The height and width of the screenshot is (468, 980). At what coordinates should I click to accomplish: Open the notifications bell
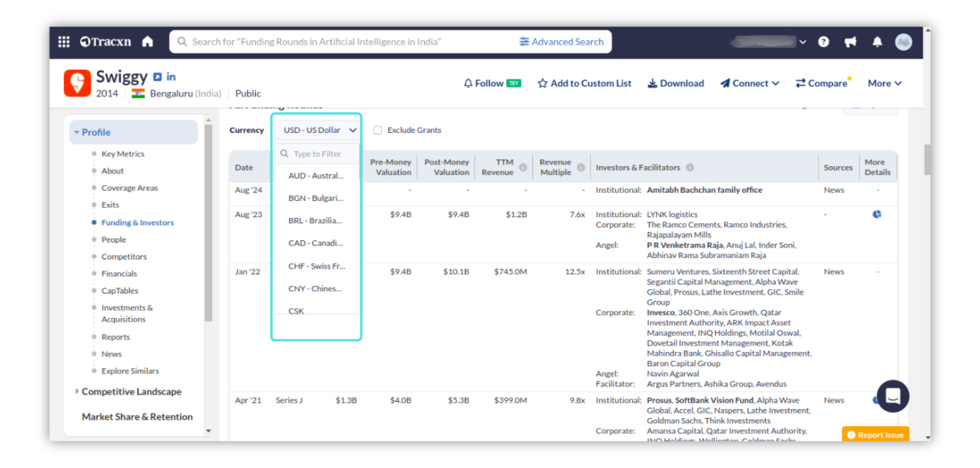[x=877, y=42]
